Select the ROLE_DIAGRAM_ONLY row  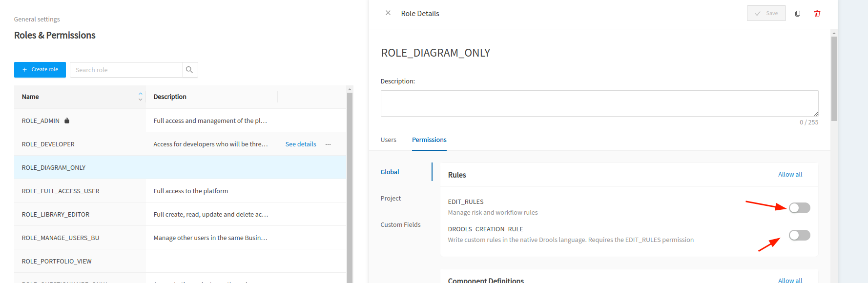click(180, 167)
